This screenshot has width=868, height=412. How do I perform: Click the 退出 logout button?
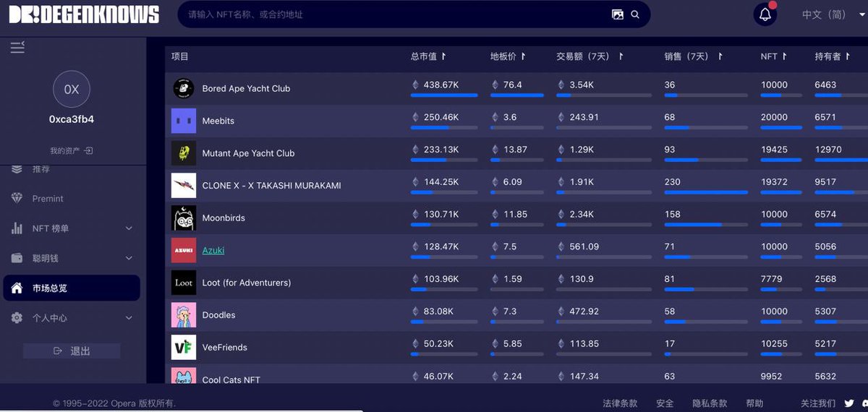click(x=72, y=351)
